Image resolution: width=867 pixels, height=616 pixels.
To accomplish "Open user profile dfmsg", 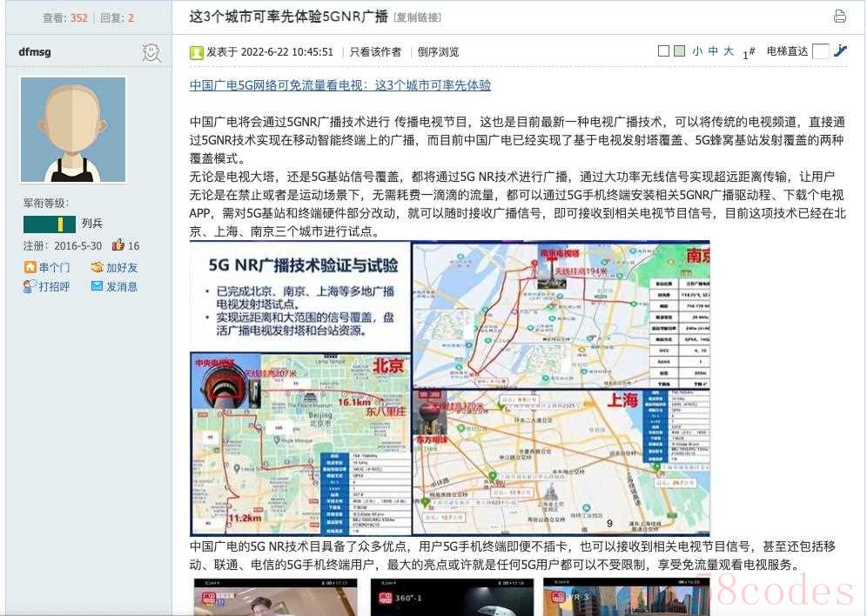I will [x=35, y=52].
